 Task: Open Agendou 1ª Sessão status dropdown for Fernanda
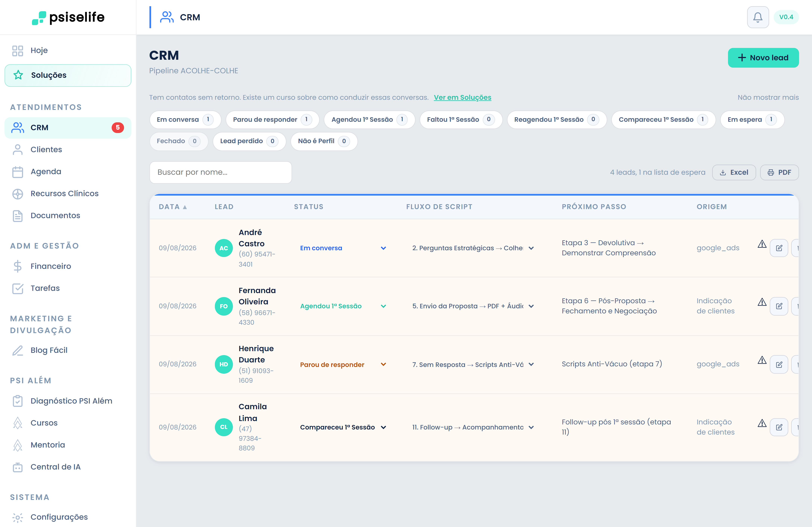coord(343,306)
